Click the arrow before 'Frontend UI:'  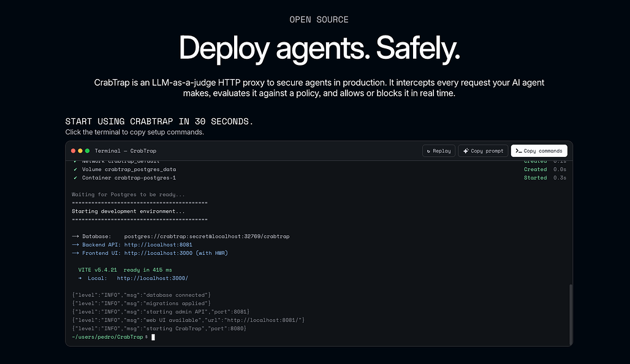coord(75,253)
